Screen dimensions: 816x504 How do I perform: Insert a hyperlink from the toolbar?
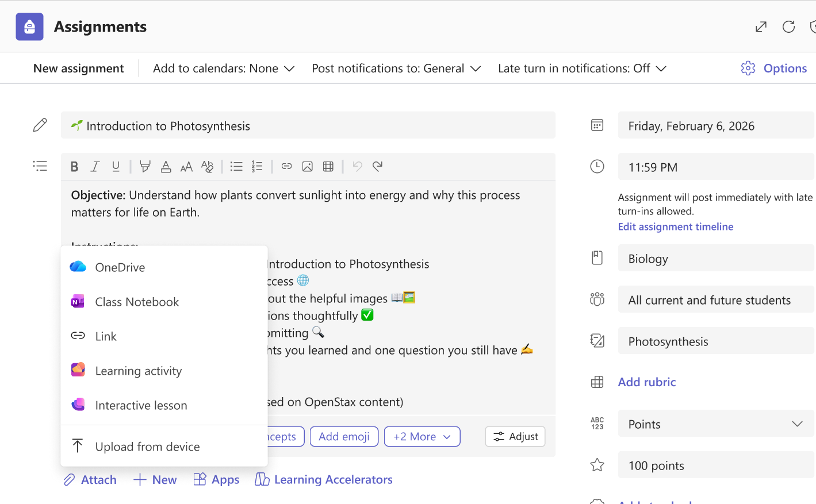pos(286,167)
